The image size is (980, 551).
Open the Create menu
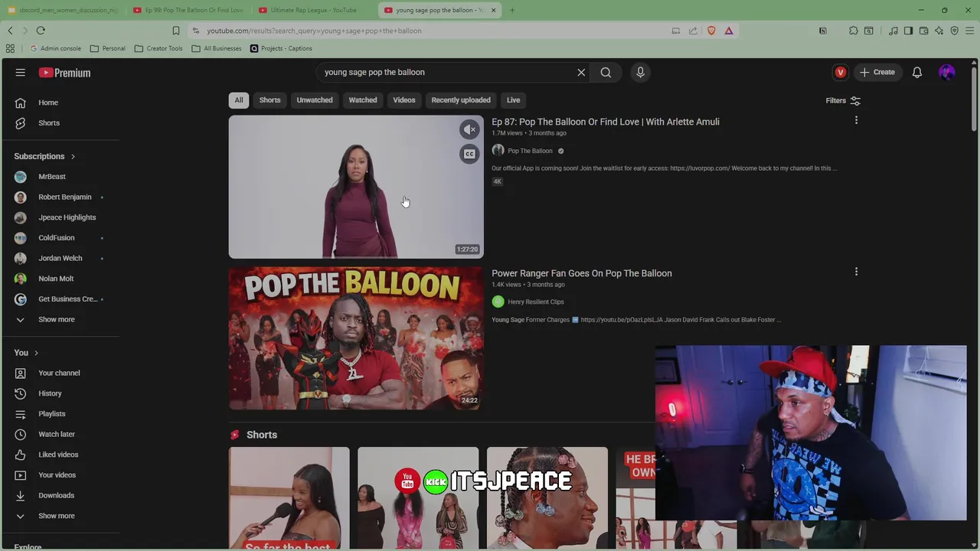coord(877,72)
